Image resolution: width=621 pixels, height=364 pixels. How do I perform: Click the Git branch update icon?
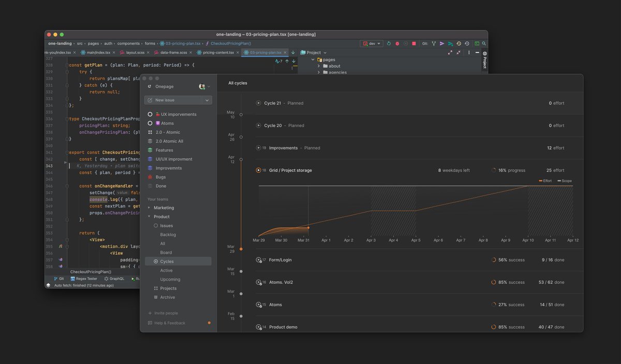(434, 44)
